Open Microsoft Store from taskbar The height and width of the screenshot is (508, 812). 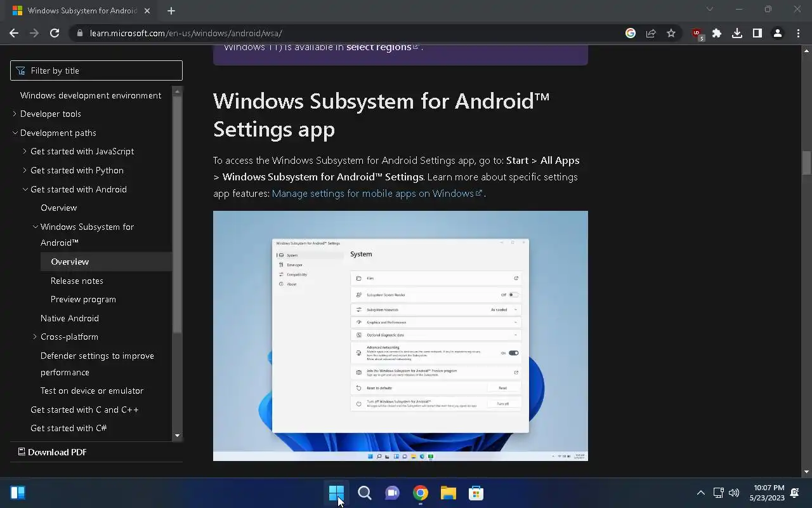476,493
